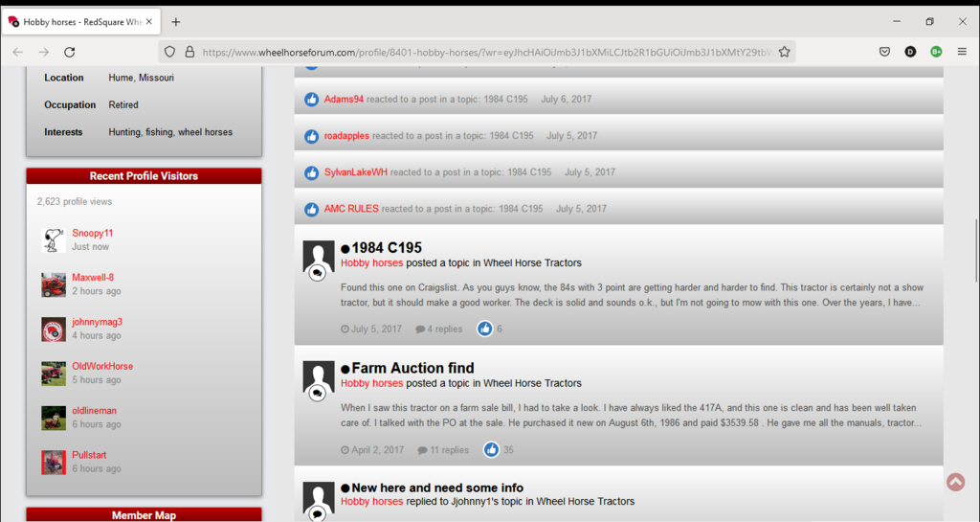Click the like icon on Farm Auction find
980x522 pixels.
coord(491,449)
